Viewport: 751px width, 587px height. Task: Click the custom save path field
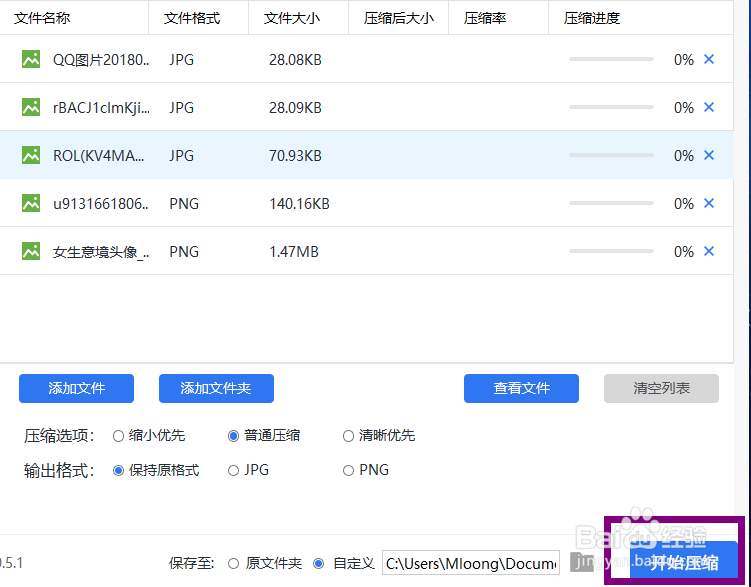tap(471, 563)
